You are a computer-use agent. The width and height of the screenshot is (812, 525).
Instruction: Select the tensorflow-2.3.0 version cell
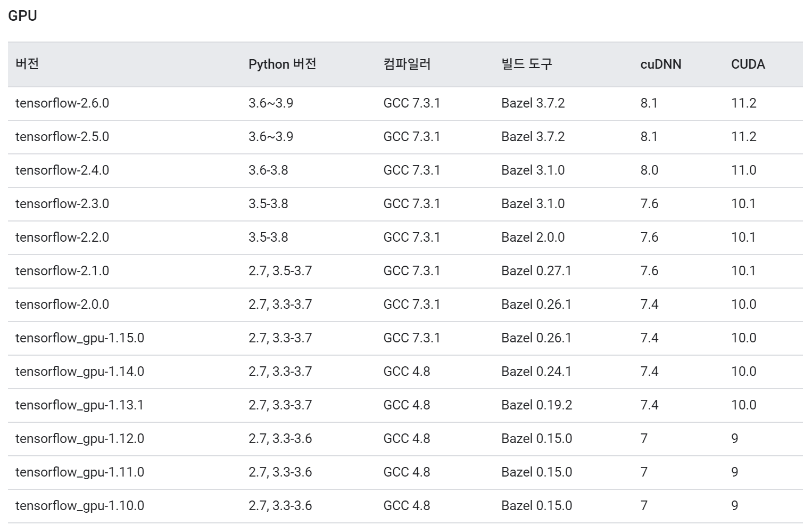[62, 204]
